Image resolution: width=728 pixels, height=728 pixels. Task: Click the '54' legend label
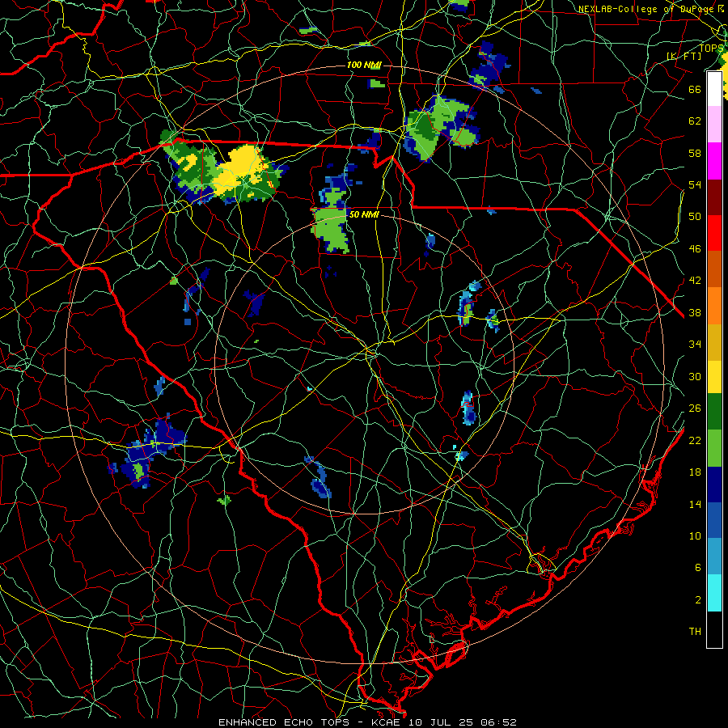(x=695, y=184)
